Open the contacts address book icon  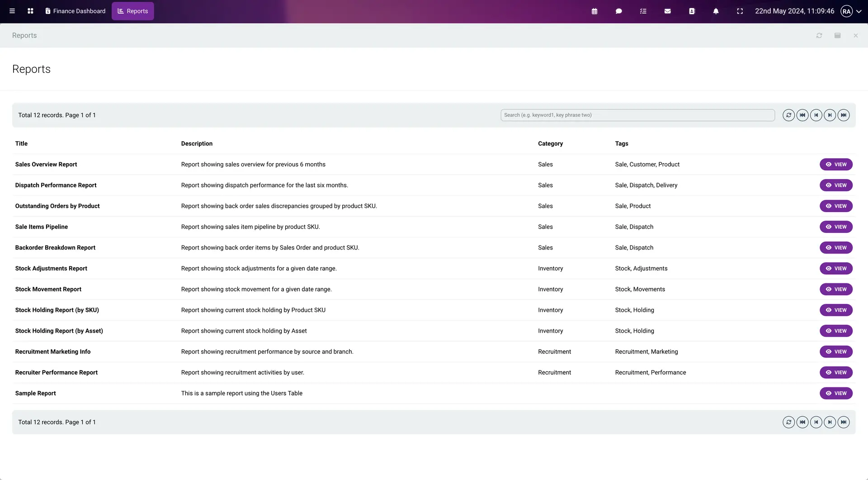[x=692, y=11]
